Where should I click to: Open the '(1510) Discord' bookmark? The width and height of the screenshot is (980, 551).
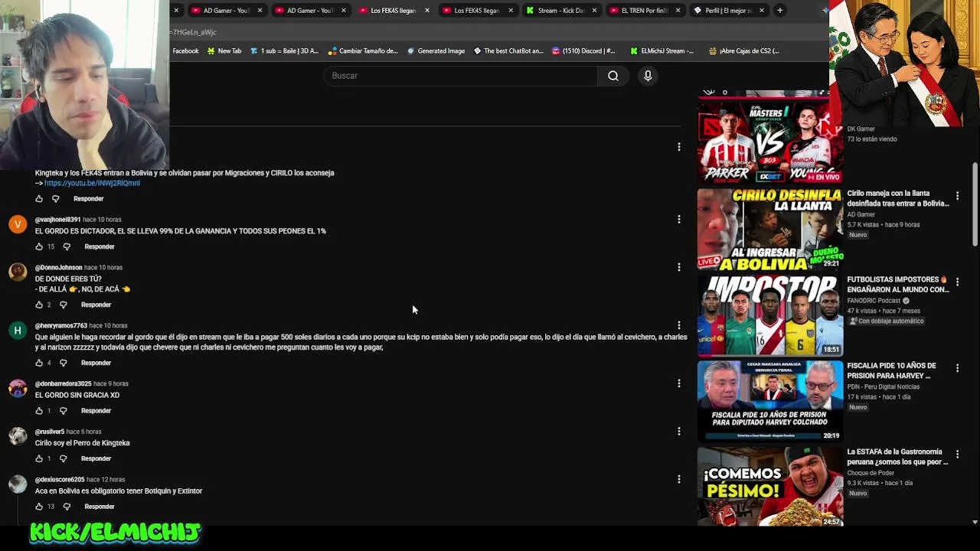point(583,51)
